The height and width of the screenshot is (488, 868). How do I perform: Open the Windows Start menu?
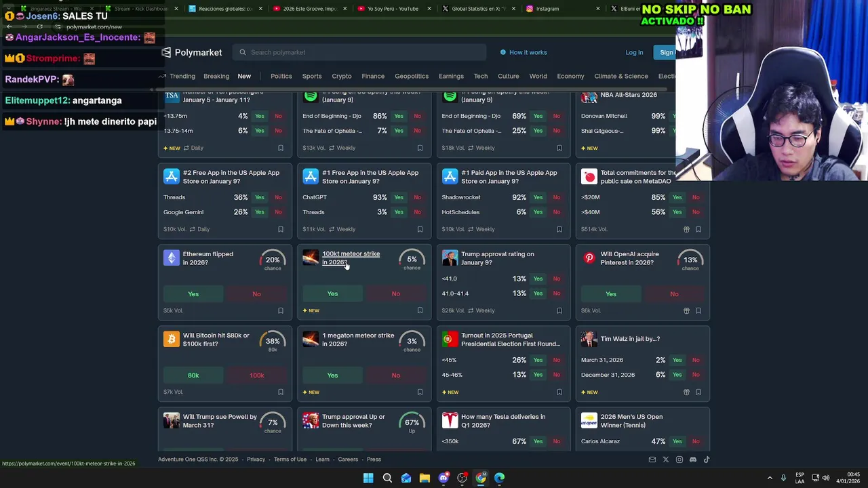368,478
